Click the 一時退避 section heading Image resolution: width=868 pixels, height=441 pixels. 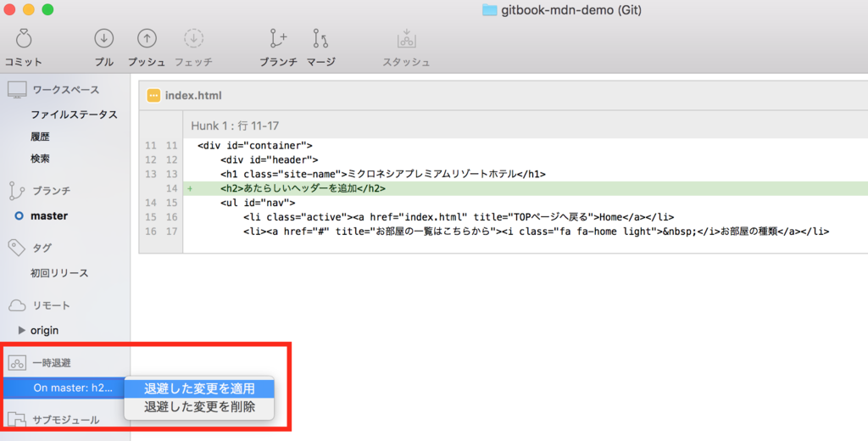click(52, 363)
